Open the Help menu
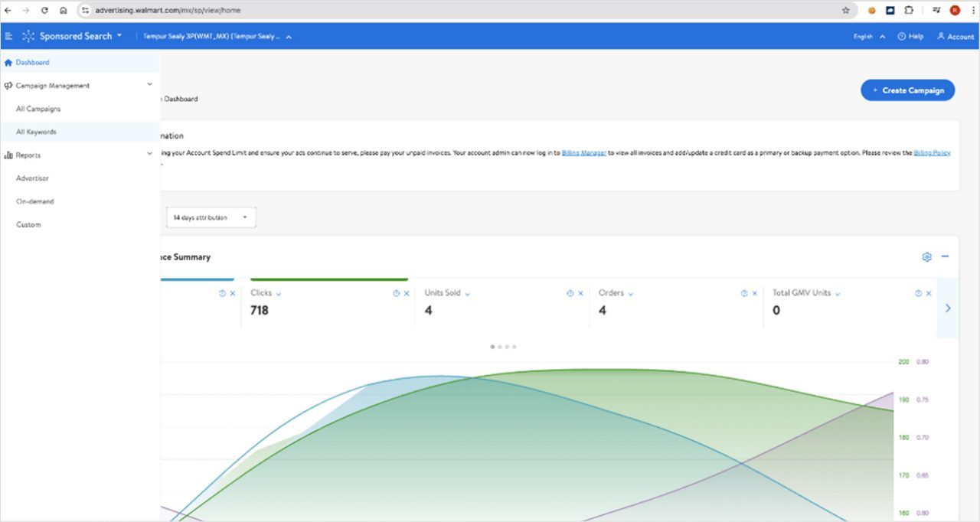980x522 pixels. pos(910,36)
